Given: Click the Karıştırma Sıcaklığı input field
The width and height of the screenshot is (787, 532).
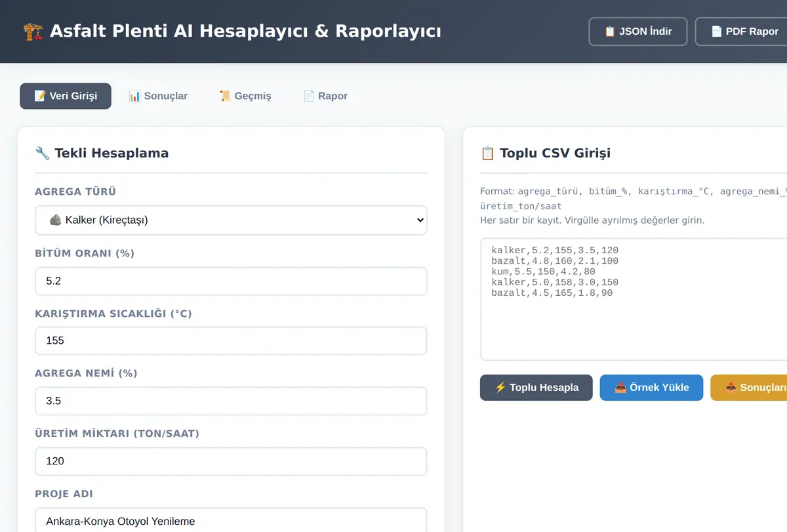Looking at the screenshot, I should point(231,341).
